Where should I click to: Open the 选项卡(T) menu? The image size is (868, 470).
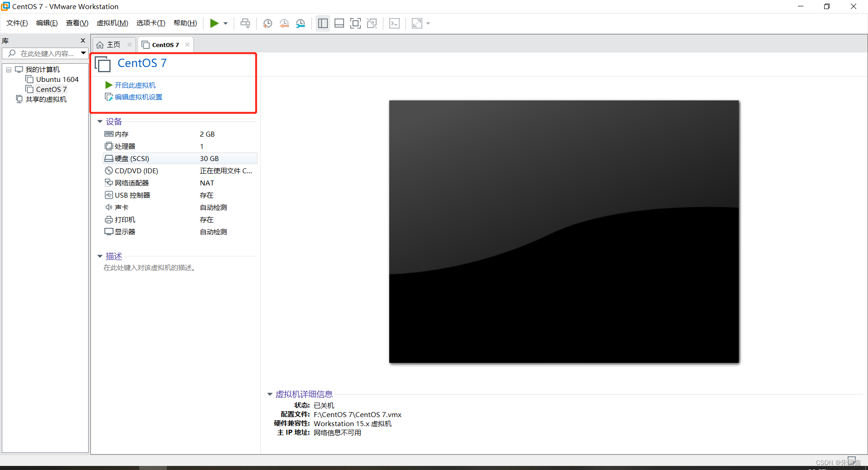(151, 23)
